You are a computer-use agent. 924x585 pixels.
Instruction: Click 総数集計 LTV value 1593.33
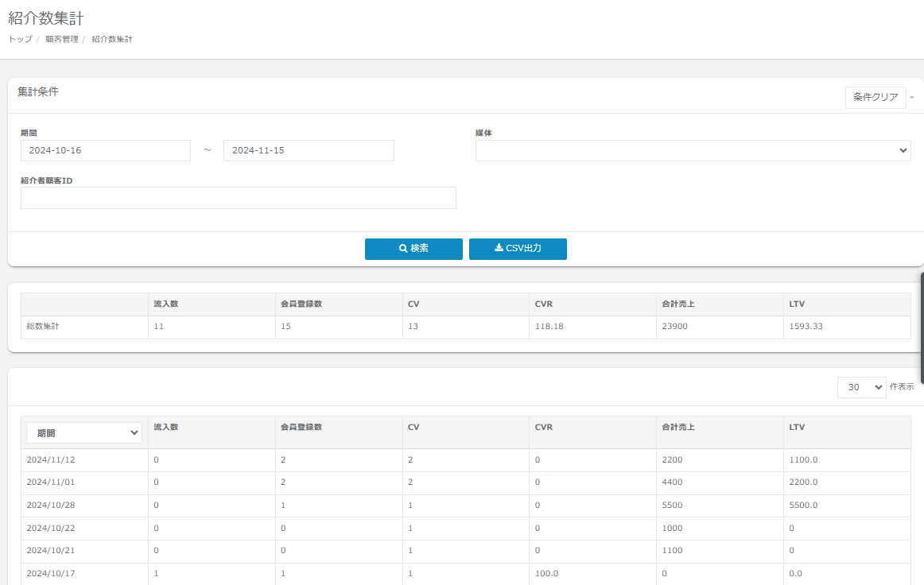point(806,327)
